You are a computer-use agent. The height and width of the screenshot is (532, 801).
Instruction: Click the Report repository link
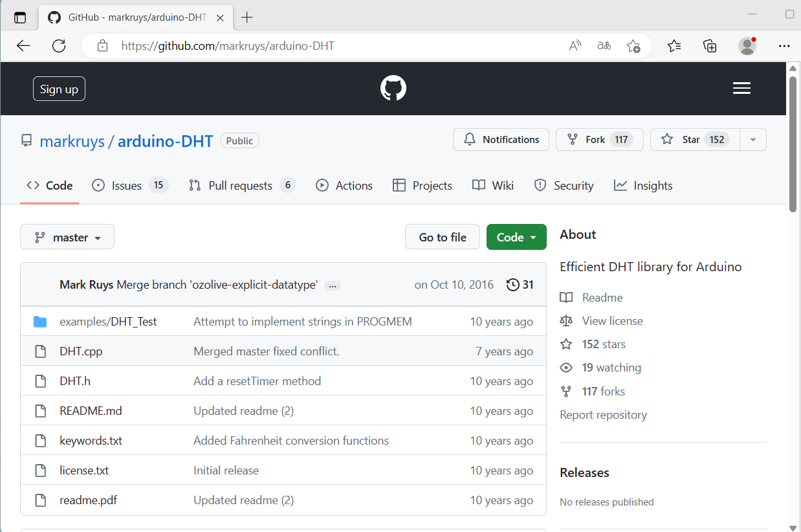tap(603, 415)
